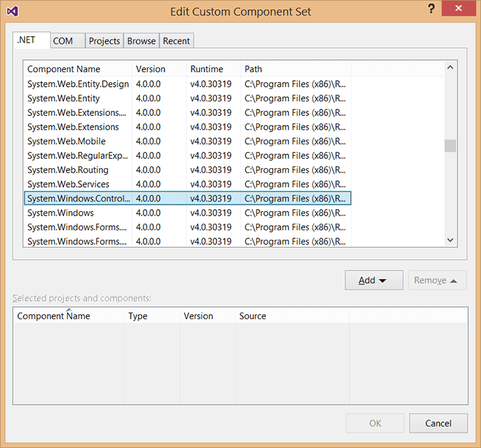Sort selected list by Component Name header
This screenshot has height=448, width=481.
click(69, 316)
